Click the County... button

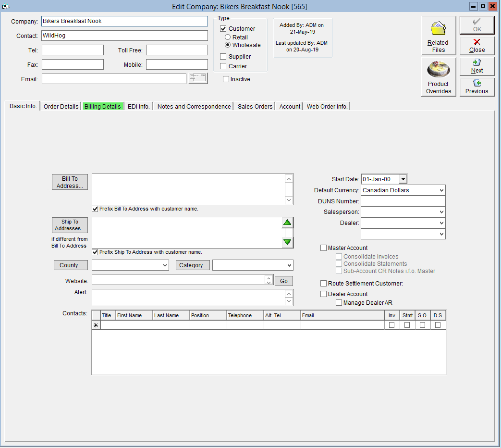pos(71,265)
